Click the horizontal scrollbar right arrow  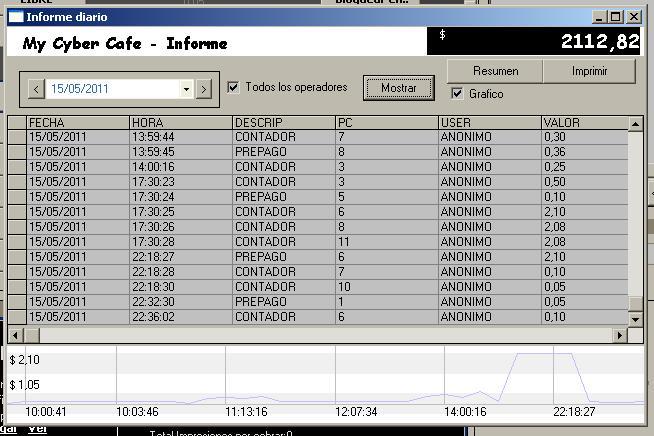620,335
